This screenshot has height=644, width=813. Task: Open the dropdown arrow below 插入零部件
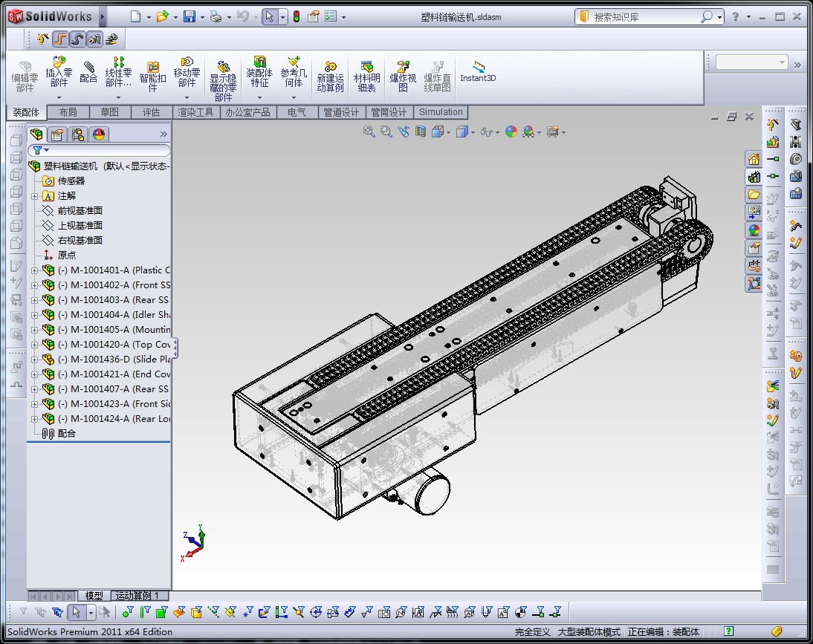59,97
